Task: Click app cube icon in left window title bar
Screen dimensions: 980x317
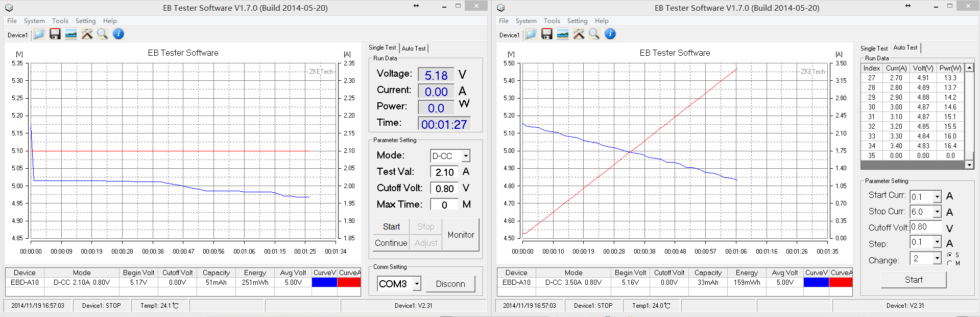Action: pyautogui.click(x=9, y=8)
